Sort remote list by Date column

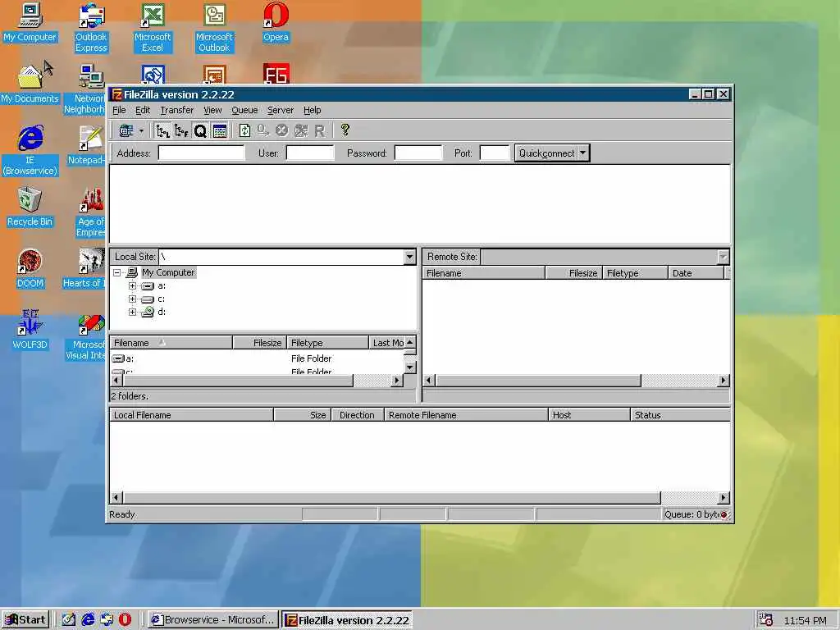[696, 273]
